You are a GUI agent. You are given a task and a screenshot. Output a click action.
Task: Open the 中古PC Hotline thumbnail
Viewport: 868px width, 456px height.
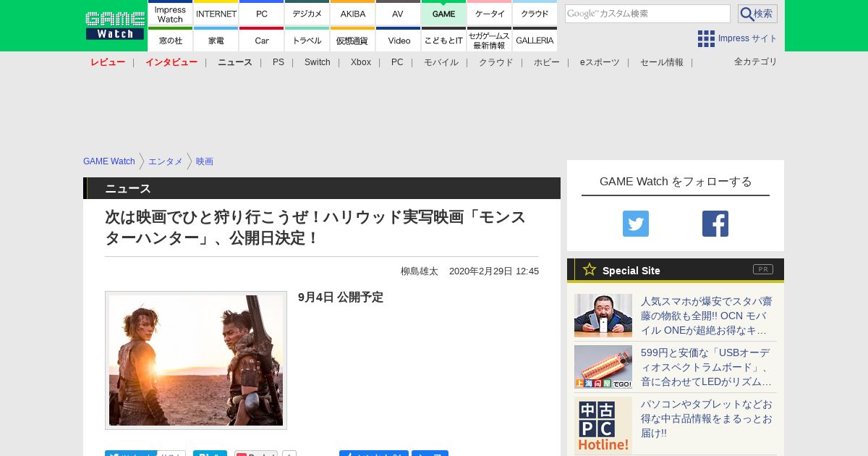pyautogui.click(x=603, y=426)
